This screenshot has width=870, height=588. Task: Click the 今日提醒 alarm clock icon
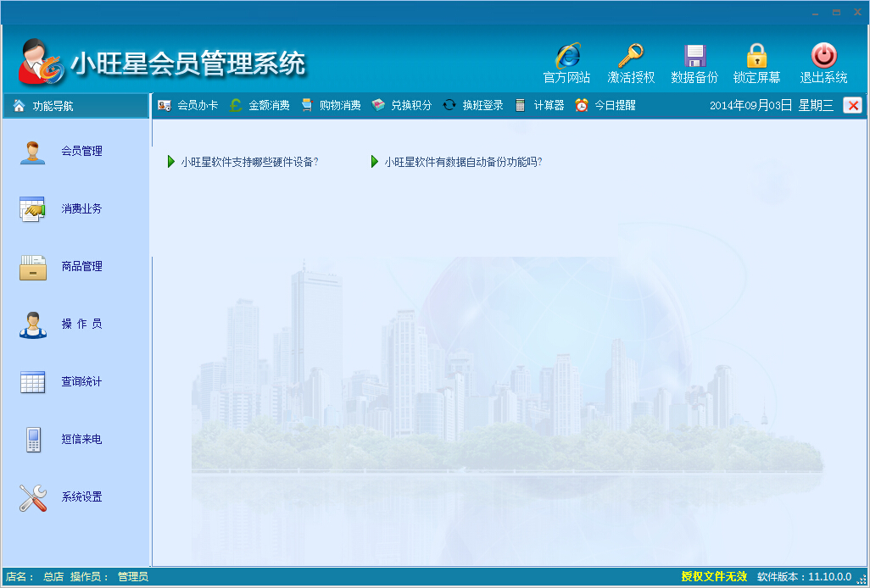[x=582, y=105]
